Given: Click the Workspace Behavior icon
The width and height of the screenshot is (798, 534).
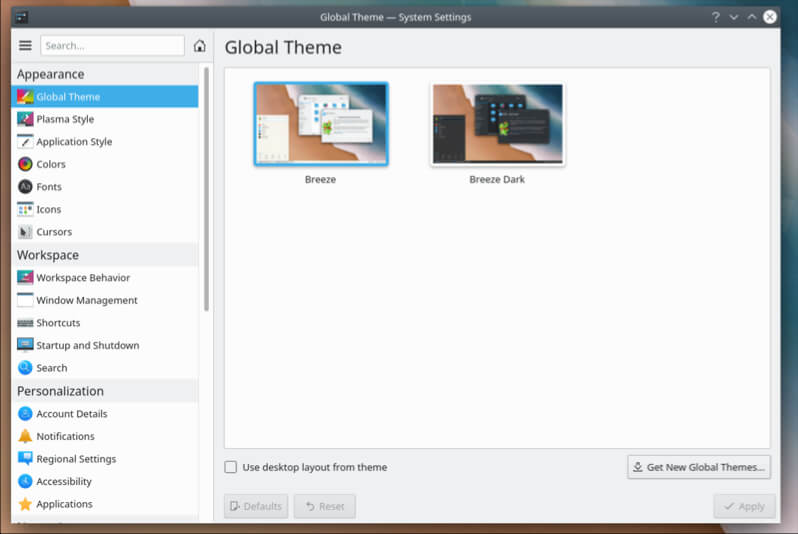Looking at the screenshot, I should [25, 277].
